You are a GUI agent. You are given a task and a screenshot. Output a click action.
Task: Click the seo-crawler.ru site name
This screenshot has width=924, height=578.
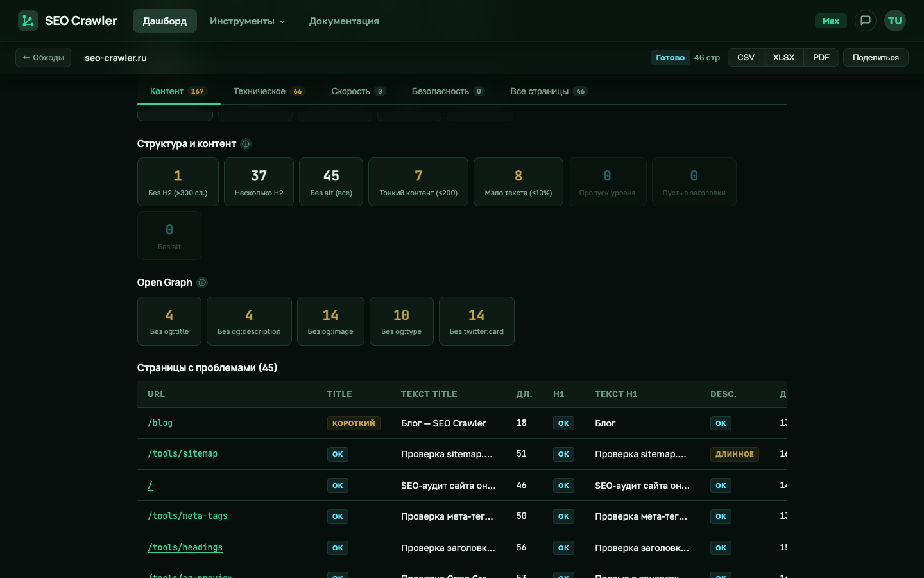click(x=116, y=58)
